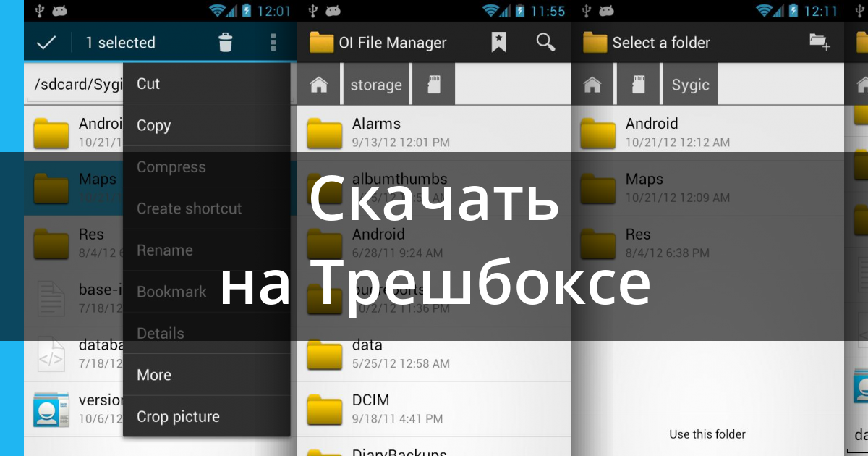Viewport: 868px width, 456px height.
Task: Choose Details in the context menu
Action: [x=207, y=334]
